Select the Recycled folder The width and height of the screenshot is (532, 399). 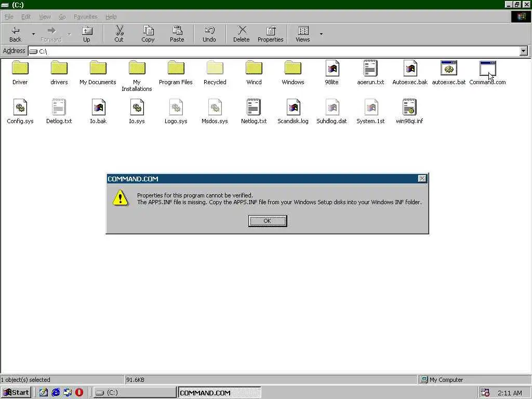coord(215,73)
